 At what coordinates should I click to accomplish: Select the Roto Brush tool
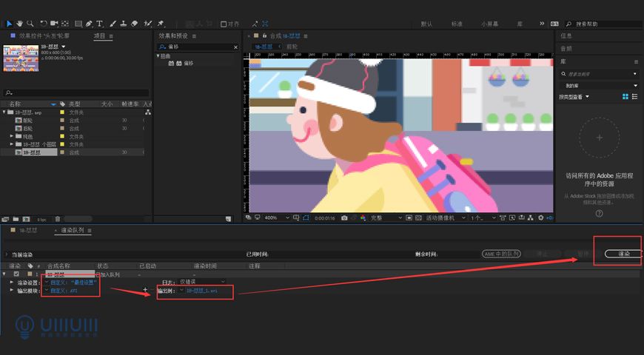pyautogui.click(x=148, y=24)
